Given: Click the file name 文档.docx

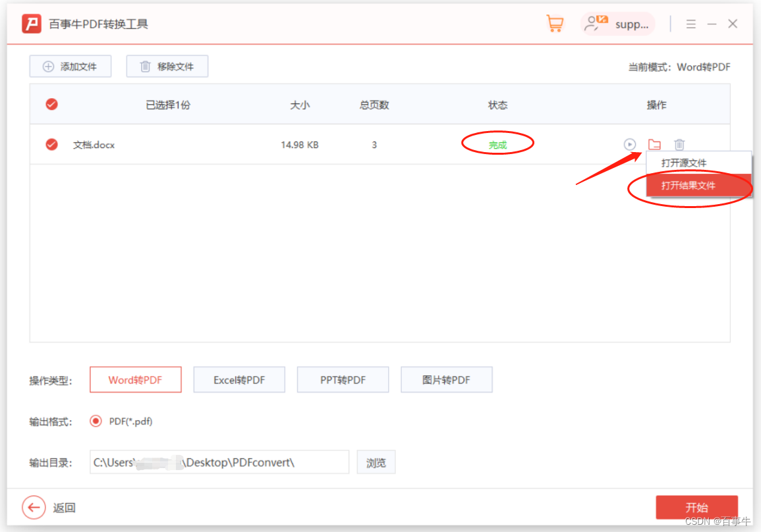Looking at the screenshot, I should (94, 145).
